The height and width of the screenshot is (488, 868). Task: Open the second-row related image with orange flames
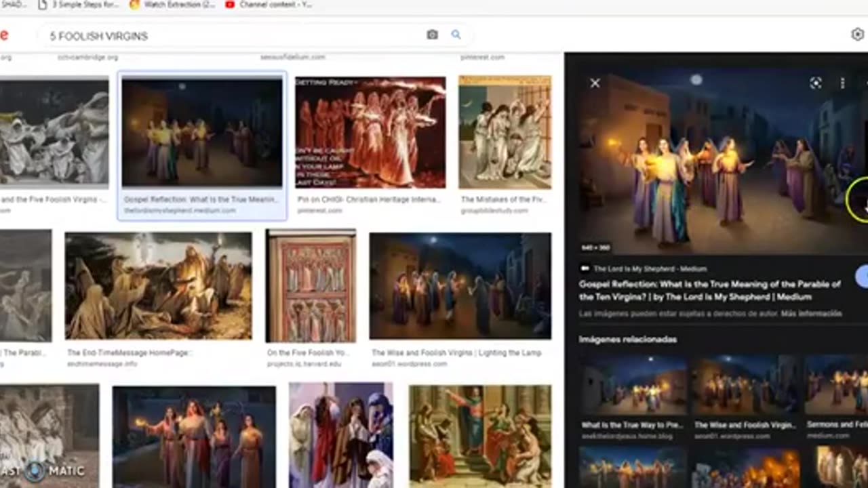(745, 467)
